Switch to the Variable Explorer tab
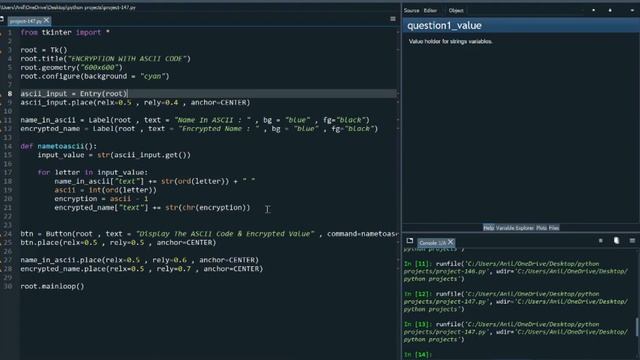Viewport: 640px width, 360px height. pyautogui.click(x=515, y=228)
